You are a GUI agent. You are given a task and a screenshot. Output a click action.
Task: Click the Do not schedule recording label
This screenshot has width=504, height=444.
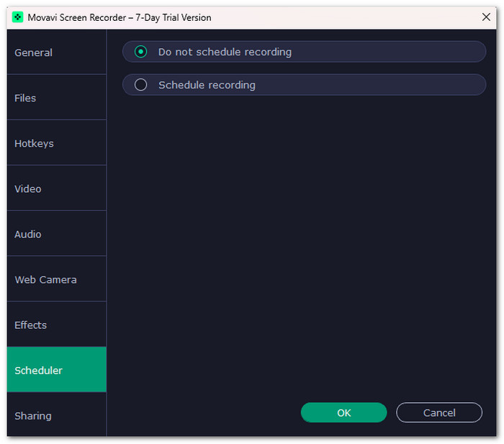click(225, 52)
